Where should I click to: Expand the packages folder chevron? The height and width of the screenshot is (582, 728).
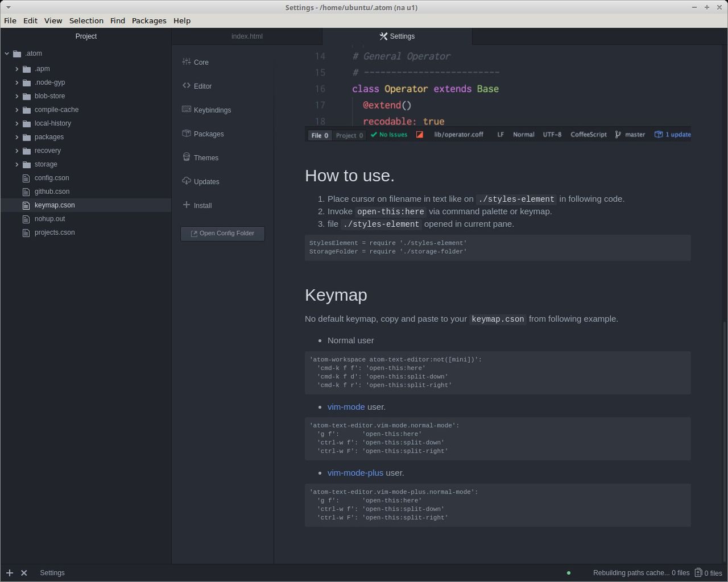pos(17,137)
